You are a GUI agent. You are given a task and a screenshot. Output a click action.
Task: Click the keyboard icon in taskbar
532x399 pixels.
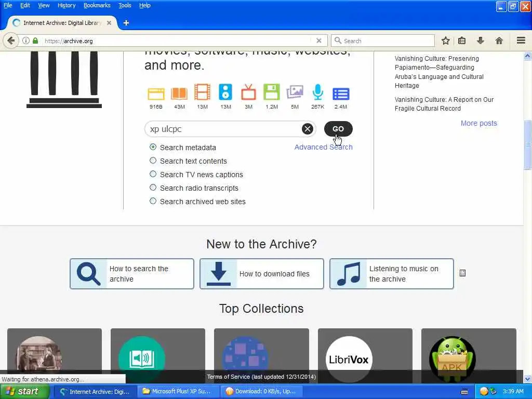pos(464,392)
